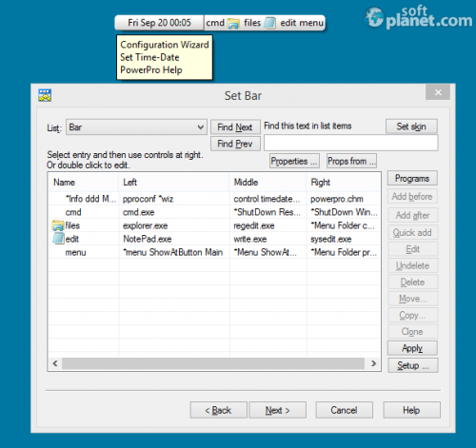Select the files entry in the list
The width and height of the screenshot is (476, 448).
click(x=214, y=225)
